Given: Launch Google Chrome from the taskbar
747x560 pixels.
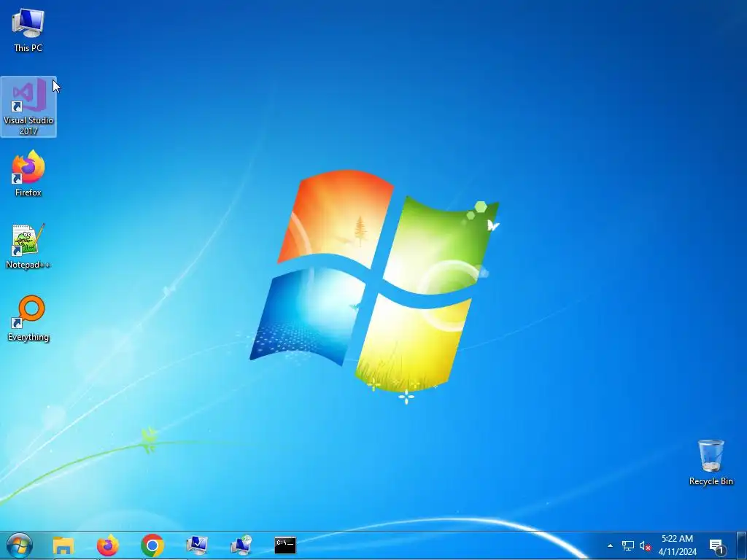Looking at the screenshot, I should [152, 545].
